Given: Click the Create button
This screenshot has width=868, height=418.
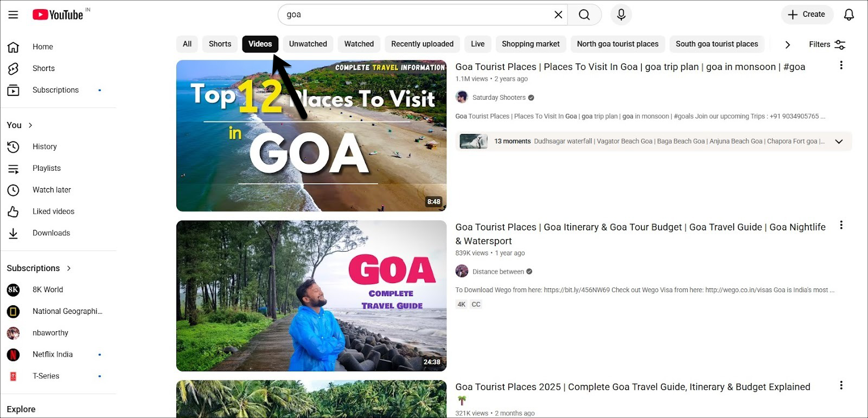Looking at the screenshot, I should 807,15.
